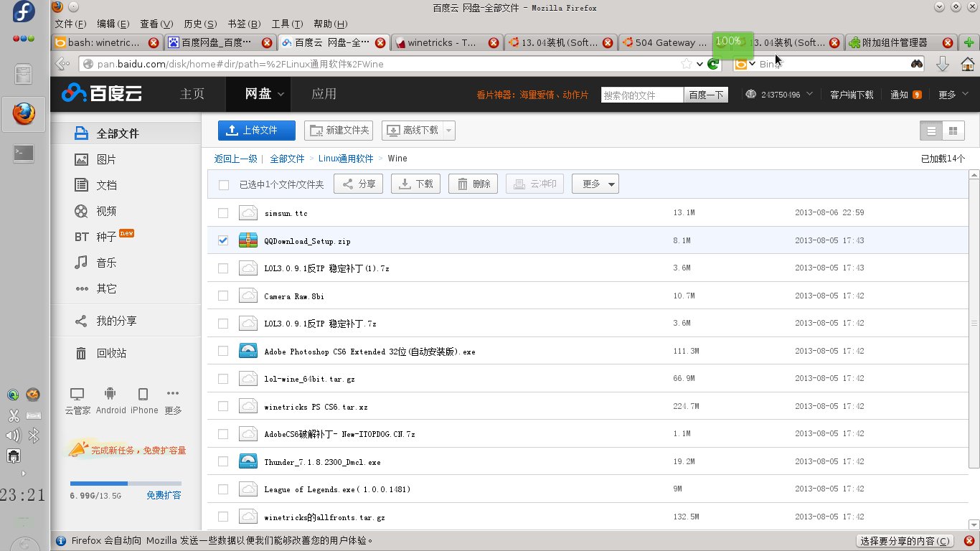Toggle the select-all files checkbox
This screenshot has height=551, width=980.
click(x=224, y=184)
